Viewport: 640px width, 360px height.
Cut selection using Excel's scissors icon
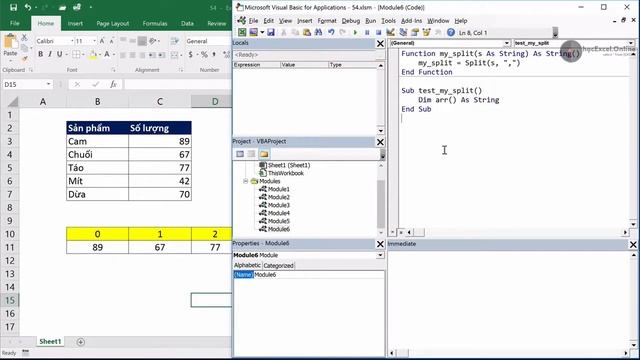click(x=24, y=38)
